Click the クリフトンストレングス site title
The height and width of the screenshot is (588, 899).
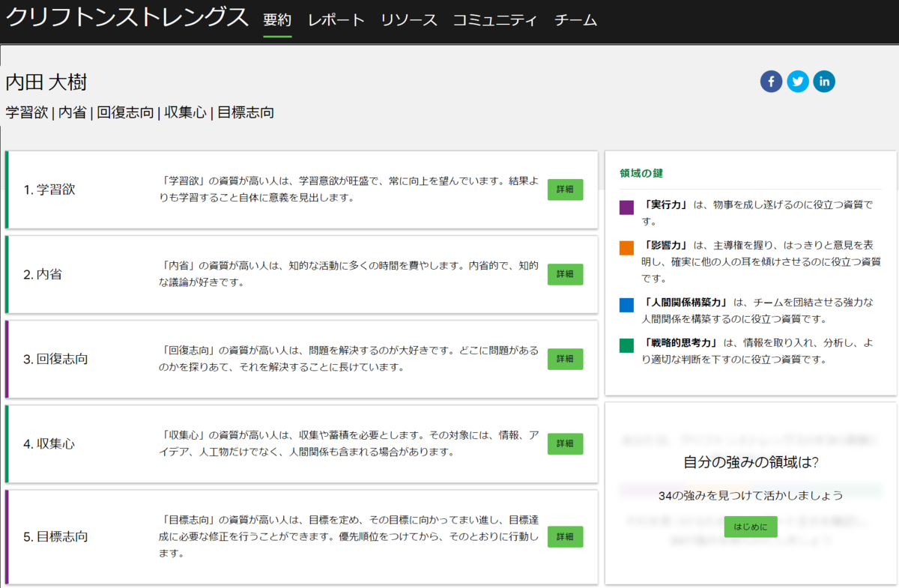[x=127, y=18]
